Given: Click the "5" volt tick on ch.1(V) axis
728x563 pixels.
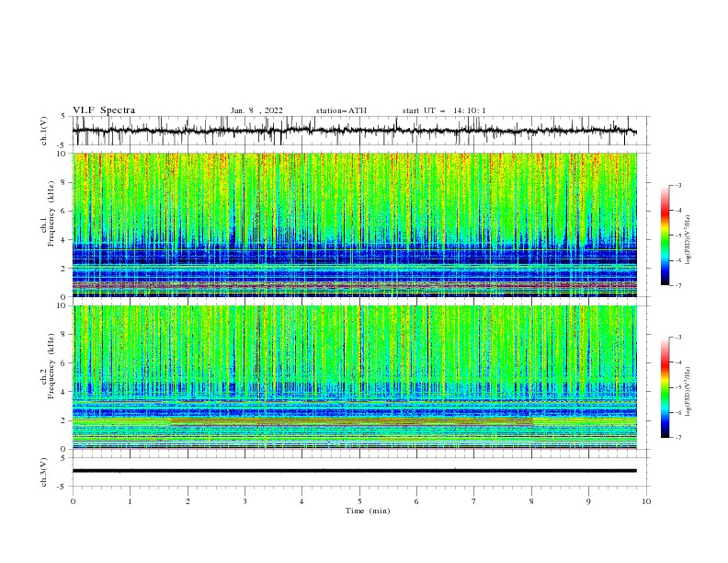Looking at the screenshot, I should [64, 116].
